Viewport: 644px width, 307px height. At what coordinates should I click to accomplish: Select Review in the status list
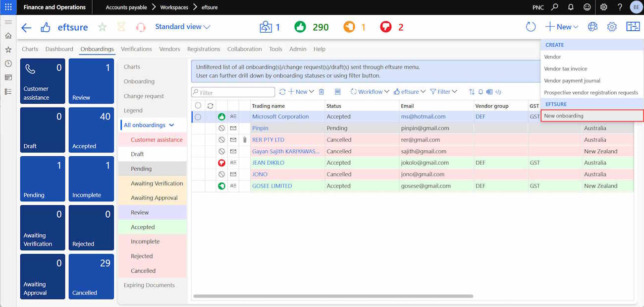(152, 212)
